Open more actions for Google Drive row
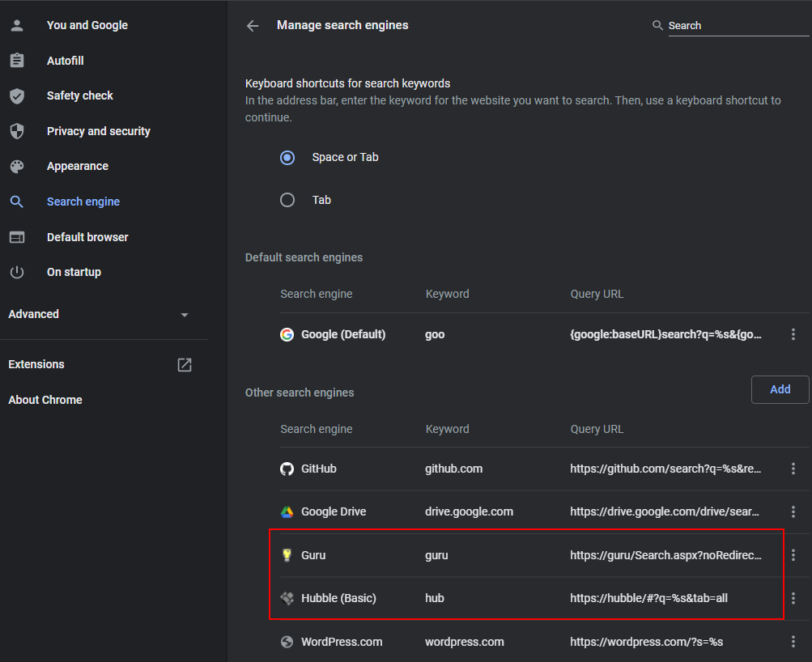 pyautogui.click(x=793, y=512)
